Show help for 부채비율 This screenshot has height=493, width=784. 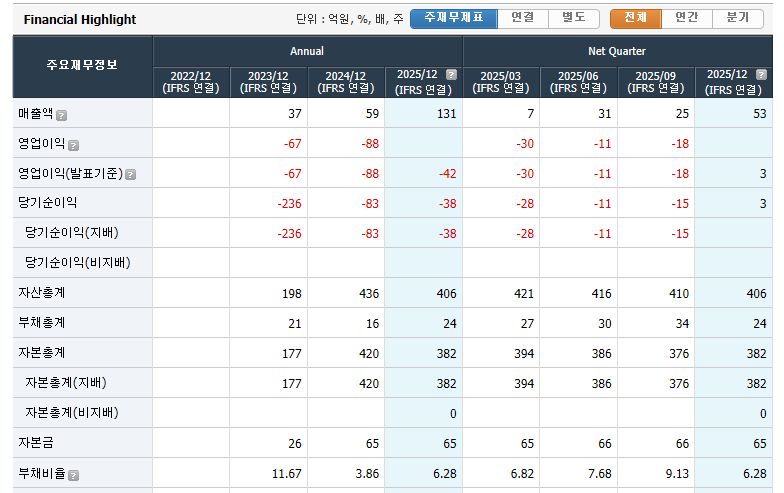72,475
